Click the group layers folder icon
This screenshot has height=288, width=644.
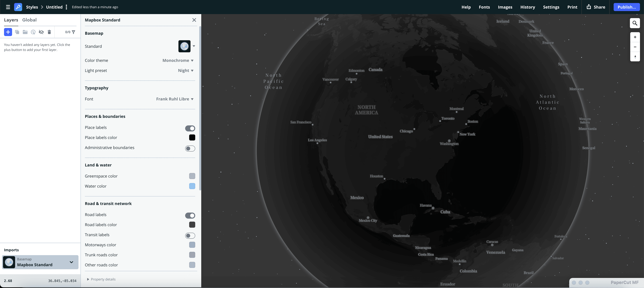point(25,32)
